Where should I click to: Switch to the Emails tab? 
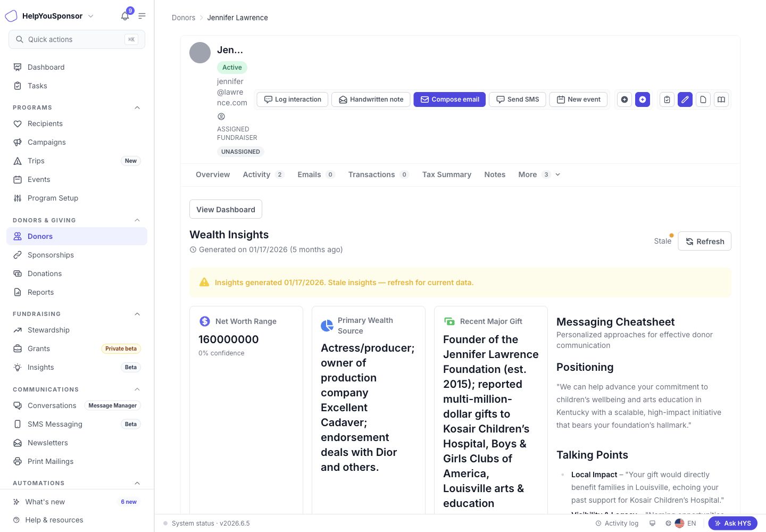(316, 174)
